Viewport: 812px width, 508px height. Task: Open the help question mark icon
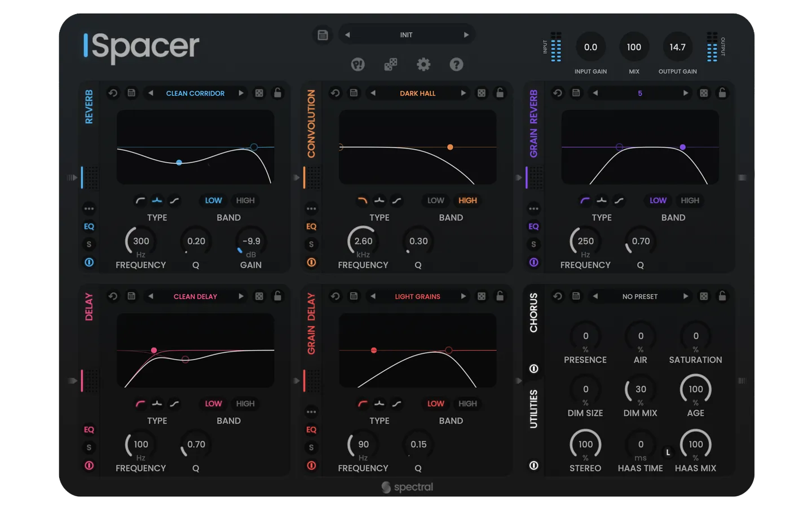click(456, 64)
